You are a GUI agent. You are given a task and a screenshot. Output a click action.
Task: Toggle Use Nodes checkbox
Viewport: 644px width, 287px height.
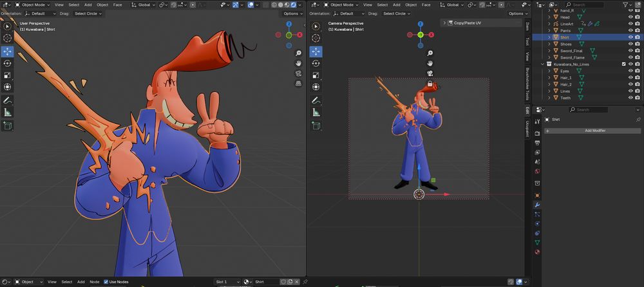106,282
